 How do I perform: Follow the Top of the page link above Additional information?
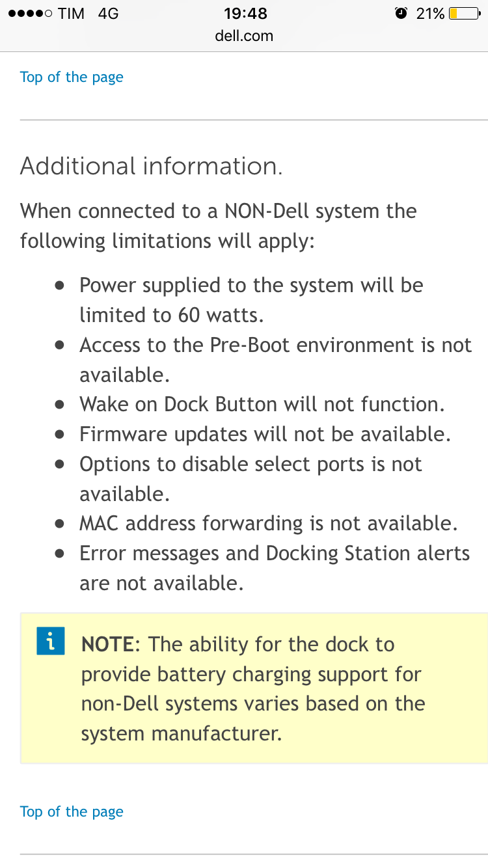coord(72,77)
